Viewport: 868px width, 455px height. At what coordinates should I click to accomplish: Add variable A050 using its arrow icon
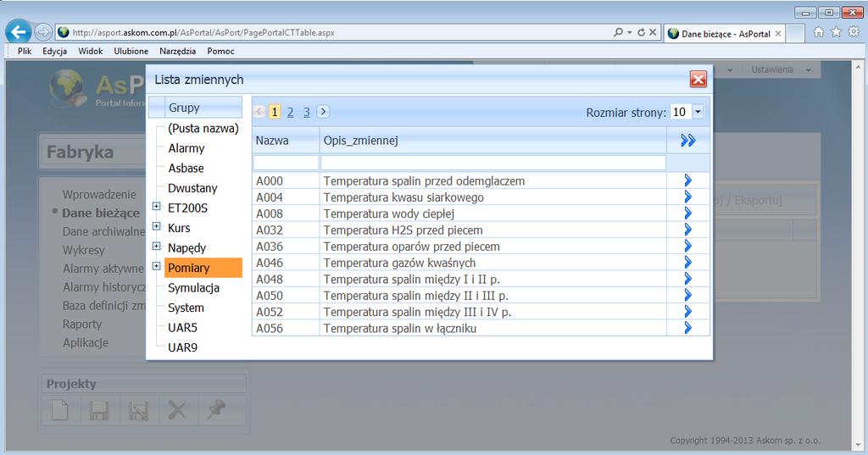(687, 295)
